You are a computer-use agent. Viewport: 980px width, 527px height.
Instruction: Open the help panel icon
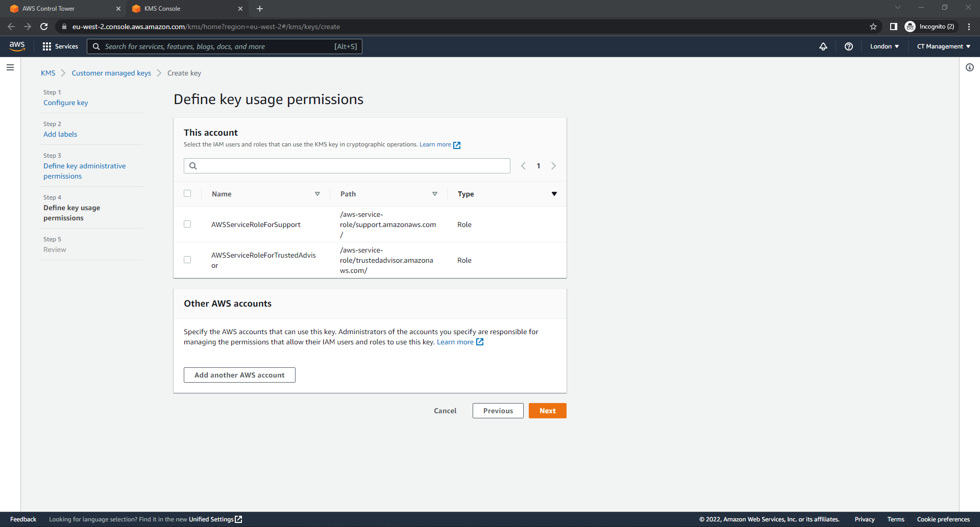point(848,46)
